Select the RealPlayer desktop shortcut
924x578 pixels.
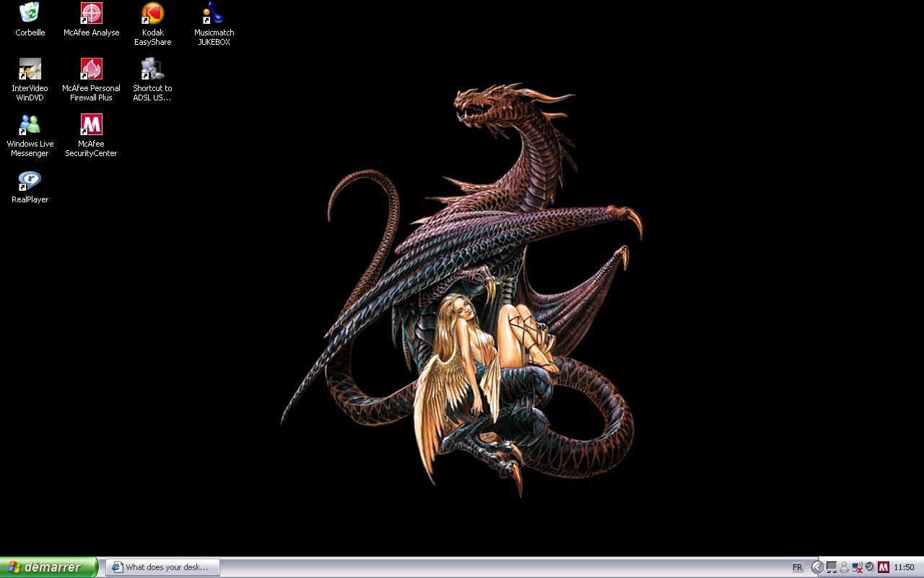coord(30,181)
